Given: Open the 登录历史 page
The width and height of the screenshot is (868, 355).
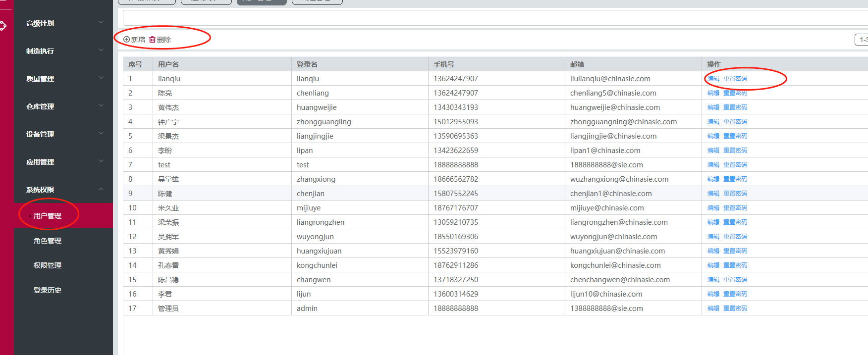Looking at the screenshot, I should click(x=48, y=290).
